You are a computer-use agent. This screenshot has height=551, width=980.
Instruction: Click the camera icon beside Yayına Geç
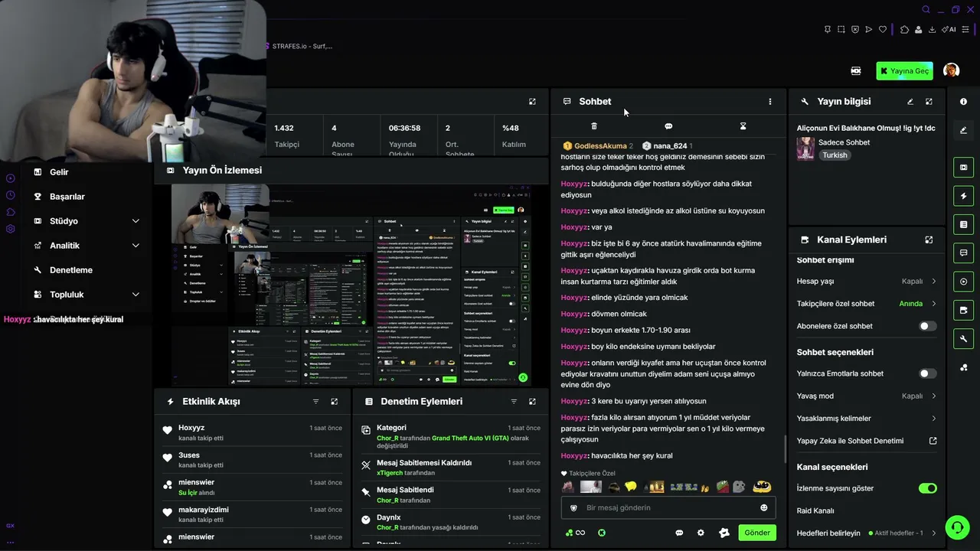pyautogui.click(x=856, y=70)
